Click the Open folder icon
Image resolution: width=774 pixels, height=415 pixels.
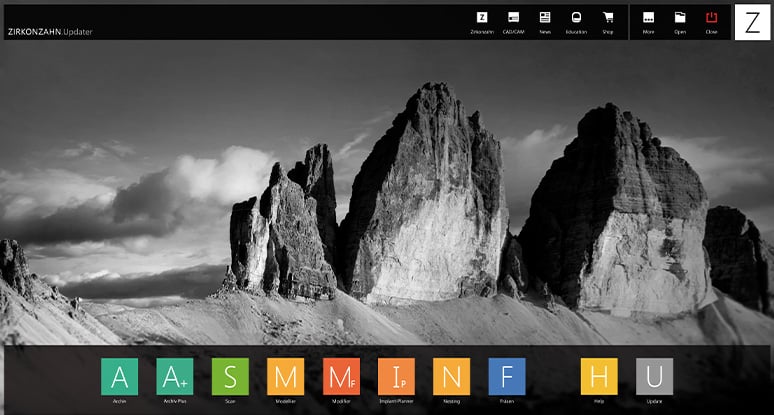click(680, 22)
